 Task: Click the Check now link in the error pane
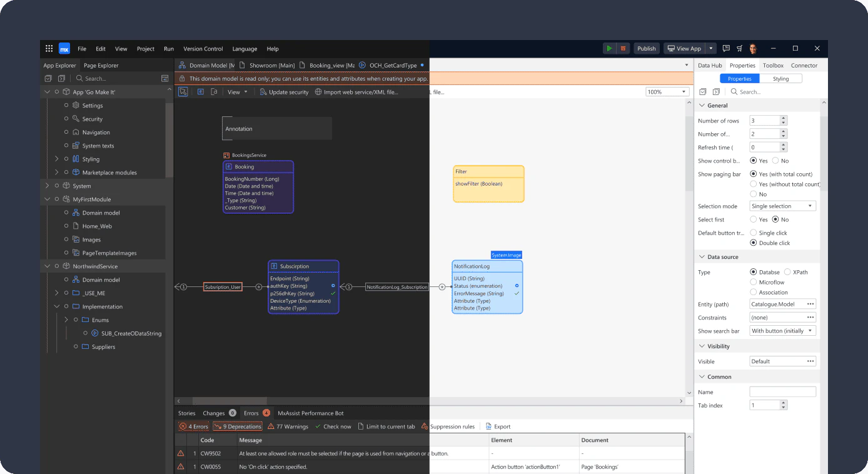[x=333, y=426]
